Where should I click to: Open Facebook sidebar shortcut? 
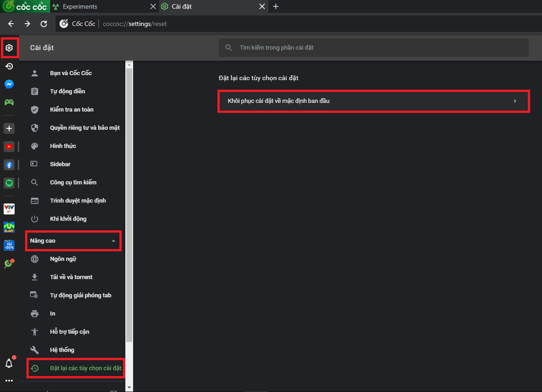(x=9, y=165)
